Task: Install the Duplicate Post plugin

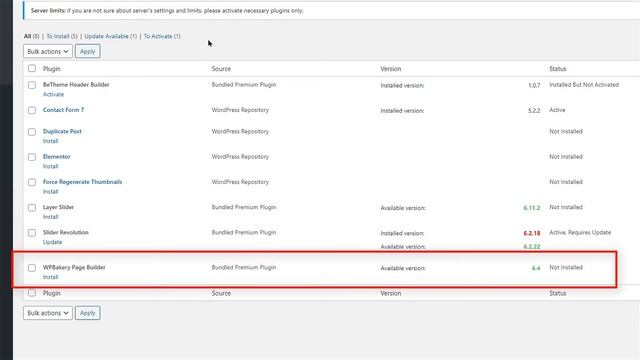Action: click(51, 141)
